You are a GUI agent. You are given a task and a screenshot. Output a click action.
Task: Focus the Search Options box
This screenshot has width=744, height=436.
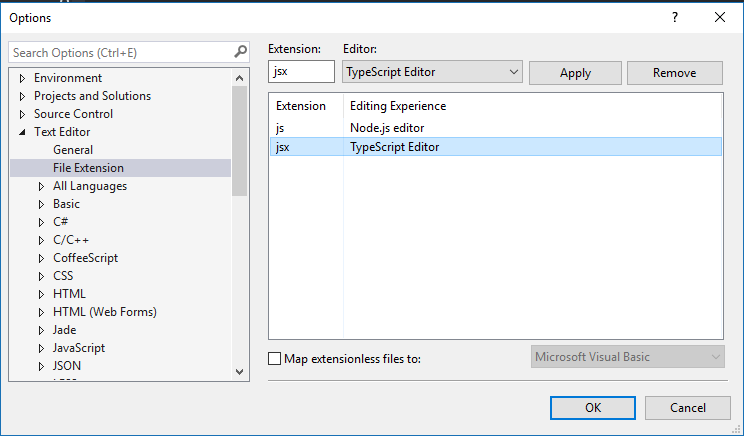[120, 52]
